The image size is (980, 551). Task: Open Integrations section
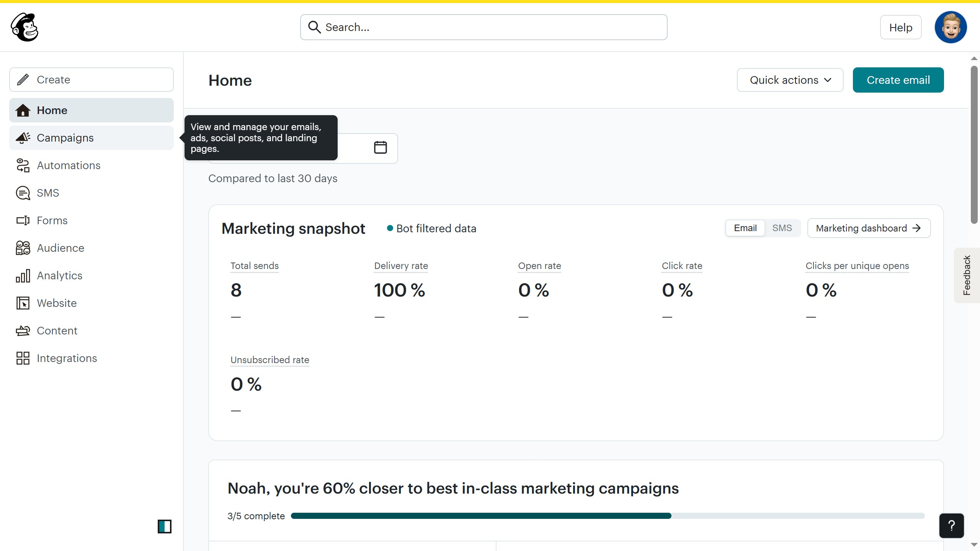click(x=91, y=358)
